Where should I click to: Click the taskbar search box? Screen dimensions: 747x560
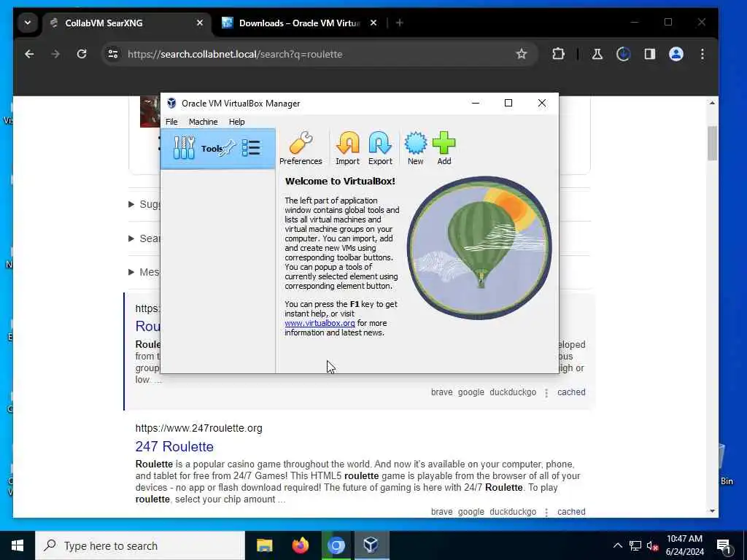[x=139, y=545]
